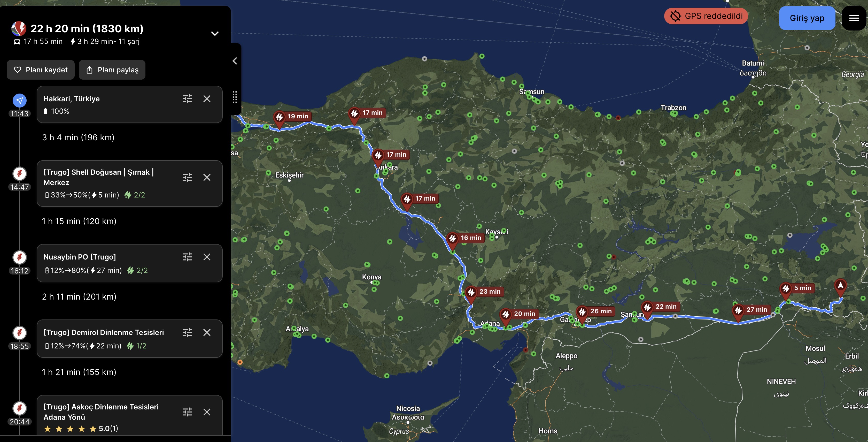Click the 1 h 21 min (155 km) leg
Viewport: 868px width, 442px height.
pos(79,372)
